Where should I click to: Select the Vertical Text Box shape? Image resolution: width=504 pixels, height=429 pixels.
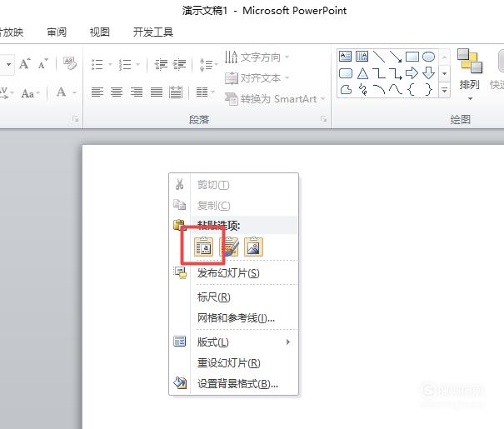click(x=362, y=57)
